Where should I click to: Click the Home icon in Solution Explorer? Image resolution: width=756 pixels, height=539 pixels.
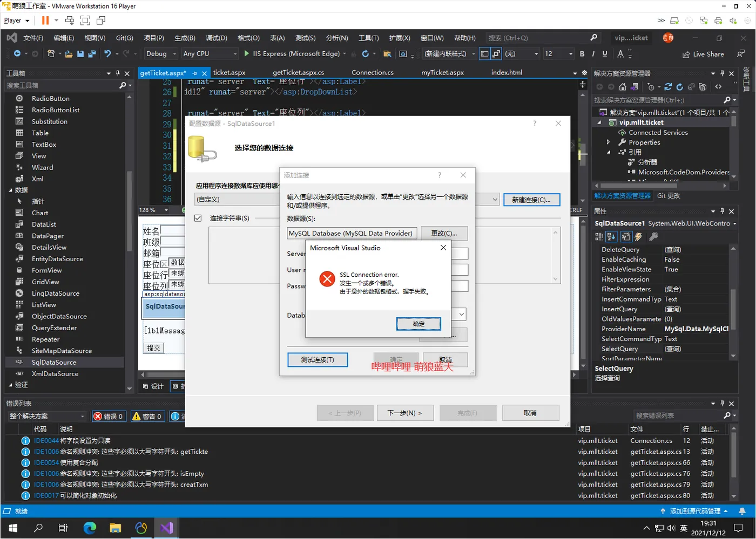(623, 87)
